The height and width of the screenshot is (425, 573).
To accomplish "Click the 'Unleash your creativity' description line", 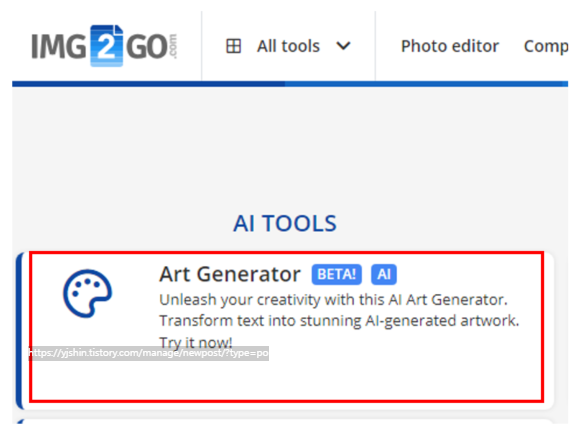I will coord(333,300).
